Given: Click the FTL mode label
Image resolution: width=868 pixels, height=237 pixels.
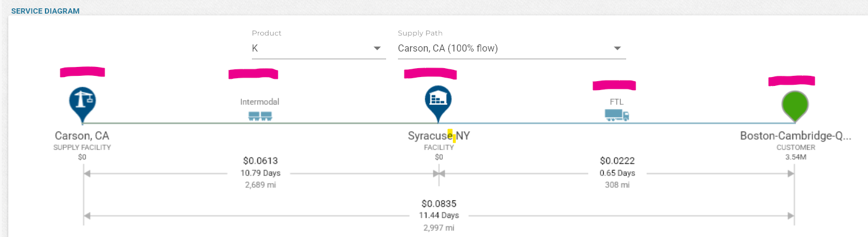Looking at the screenshot, I should coord(617,102).
